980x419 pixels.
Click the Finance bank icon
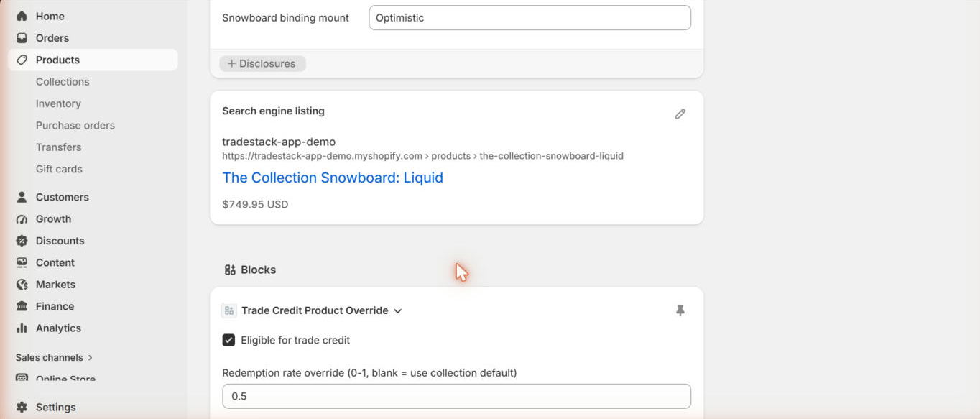22,306
